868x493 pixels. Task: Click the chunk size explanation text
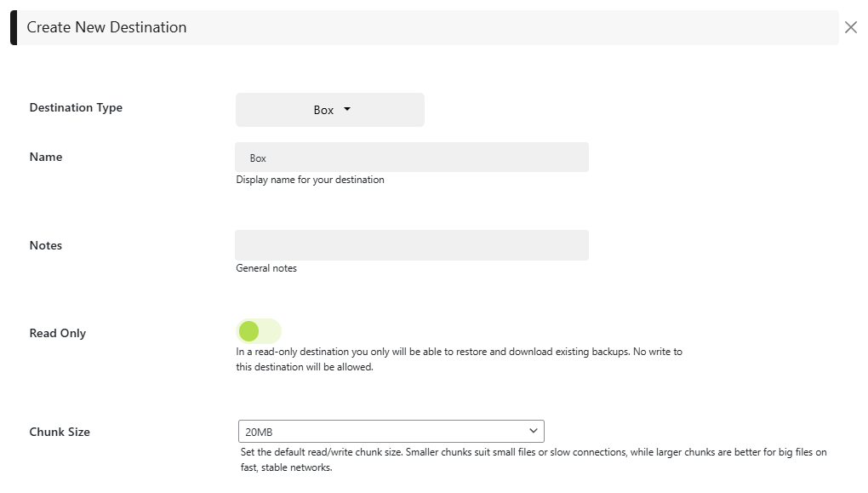pyautogui.click(x=534, y=460)
